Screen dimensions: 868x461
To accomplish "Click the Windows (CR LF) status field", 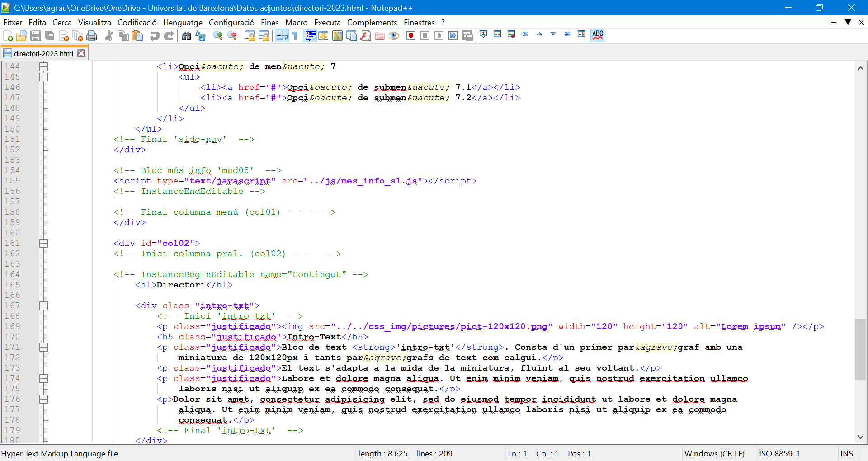I will (x=714, y=453).
